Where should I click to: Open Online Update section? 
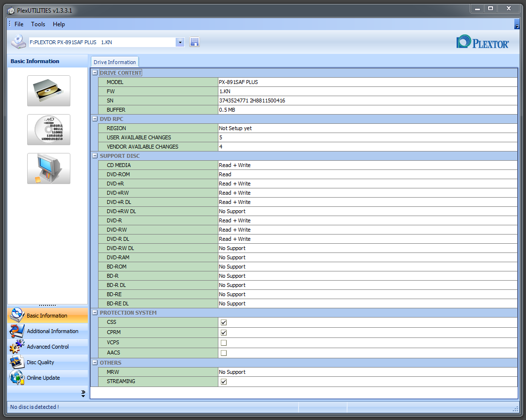(x=48, y=378)
